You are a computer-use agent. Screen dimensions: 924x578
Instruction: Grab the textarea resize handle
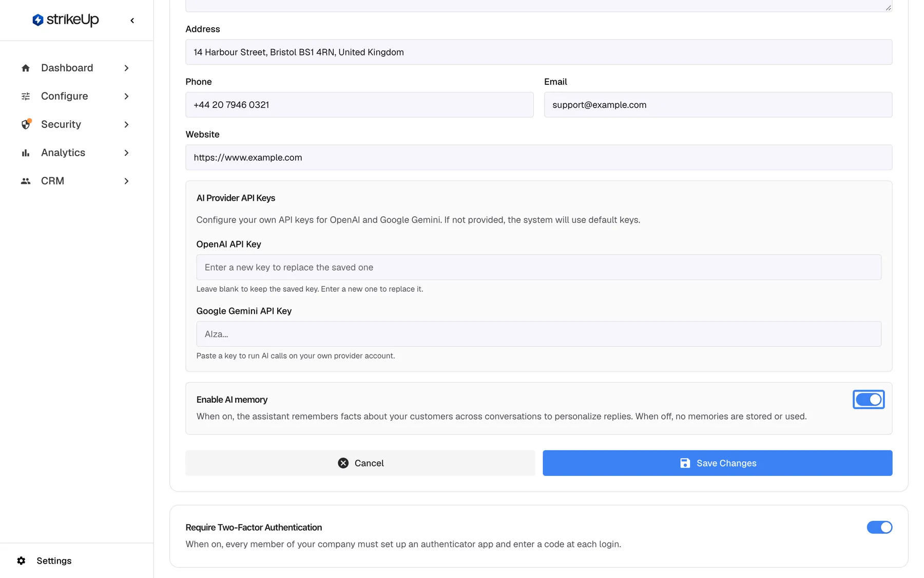coord(888,7)
